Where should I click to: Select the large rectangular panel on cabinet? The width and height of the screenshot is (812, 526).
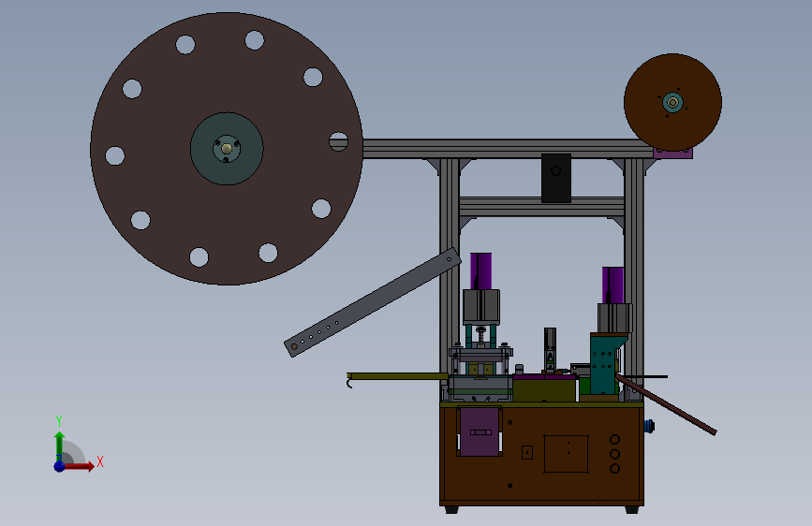566,454
